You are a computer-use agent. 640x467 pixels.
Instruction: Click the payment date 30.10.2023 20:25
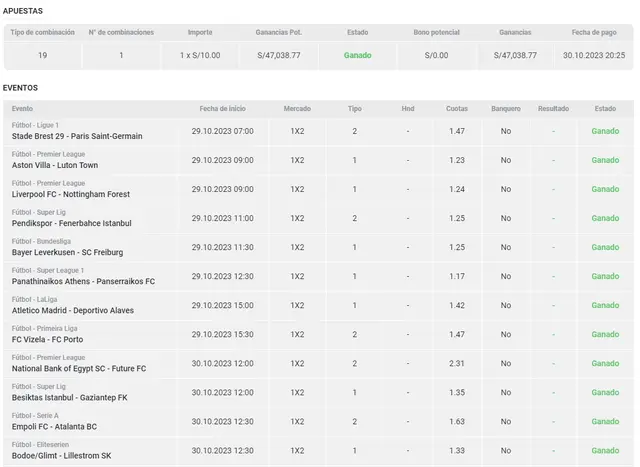point(594,55)
